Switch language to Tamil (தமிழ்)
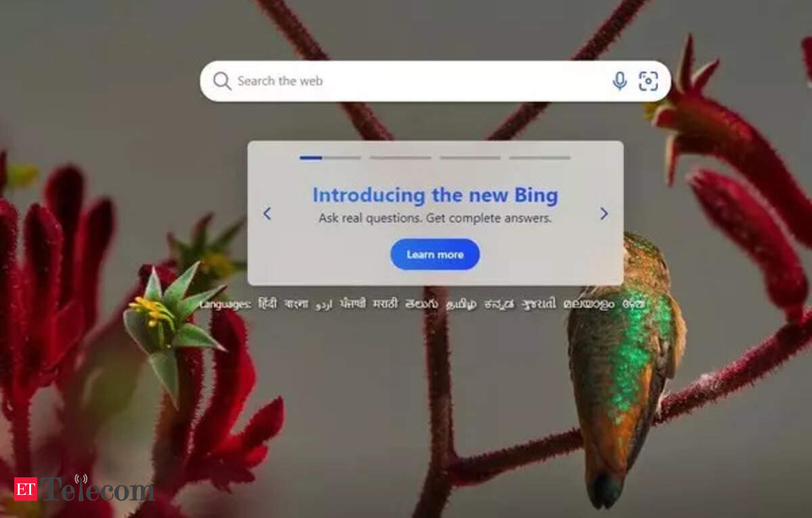 click(461, 304)
